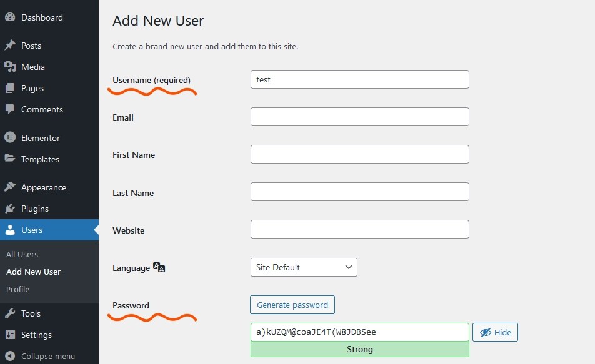
Task: Open the Profile menu entry
Action: pyautogui.click(x=17, y=289)
